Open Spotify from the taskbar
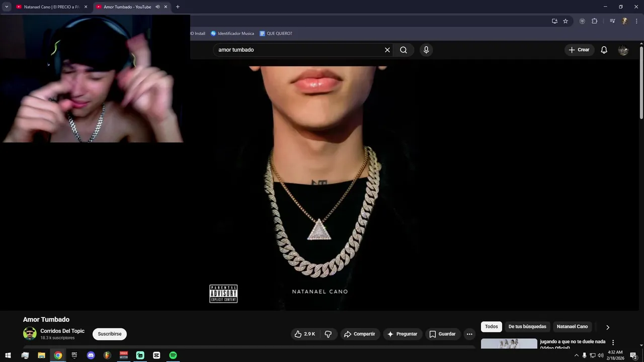The width and height of the screenshot is (644, 362). pos(173,355)
